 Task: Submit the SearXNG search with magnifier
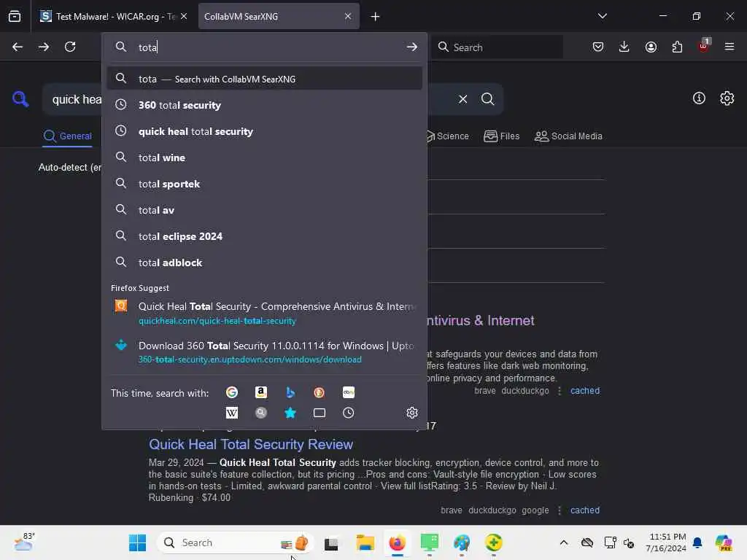487,99
